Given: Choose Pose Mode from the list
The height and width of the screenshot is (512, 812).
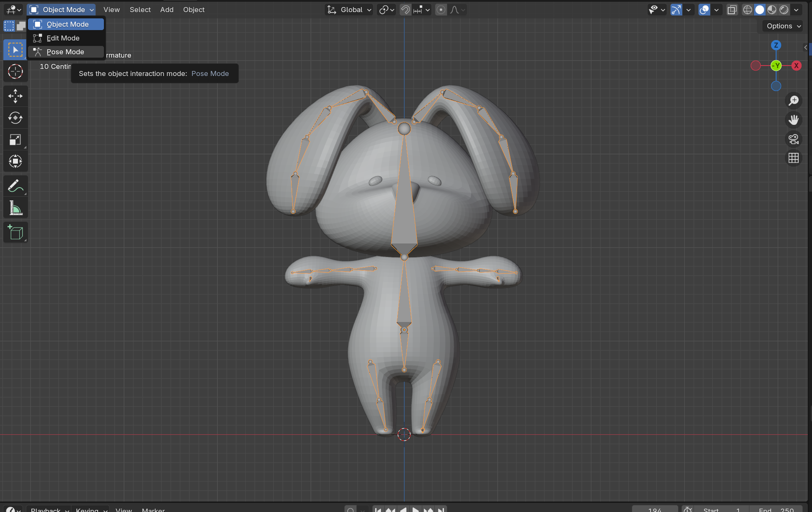Looking at the screenshot, I should 66,52.
